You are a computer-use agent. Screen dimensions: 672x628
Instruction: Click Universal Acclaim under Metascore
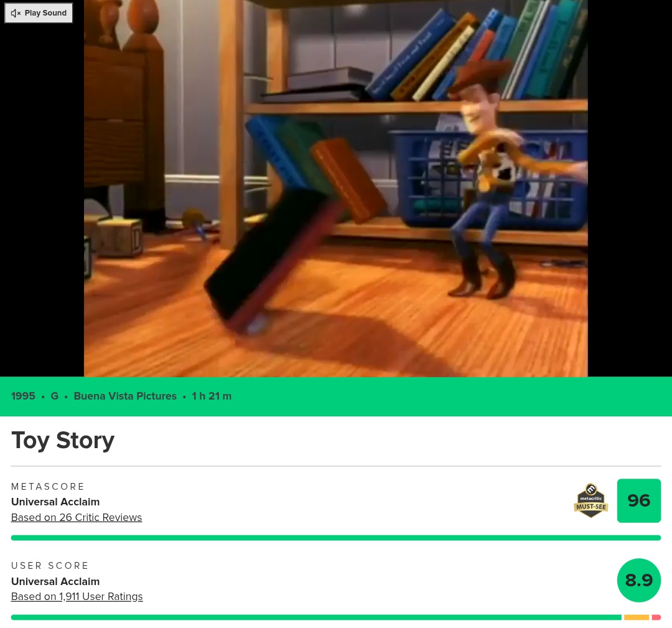pos(55,502)
